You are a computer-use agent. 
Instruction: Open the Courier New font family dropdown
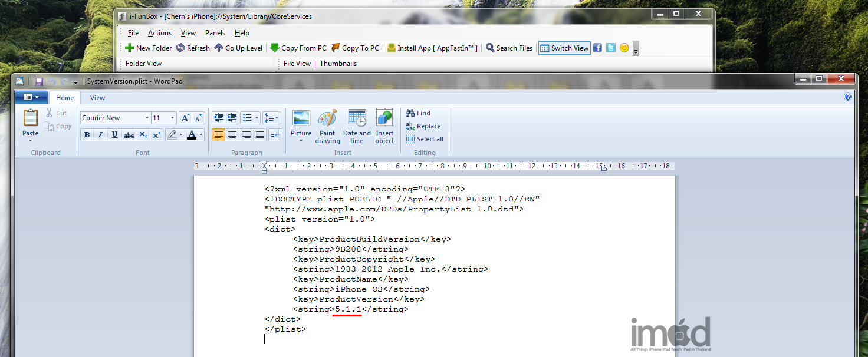click(147, 118)
